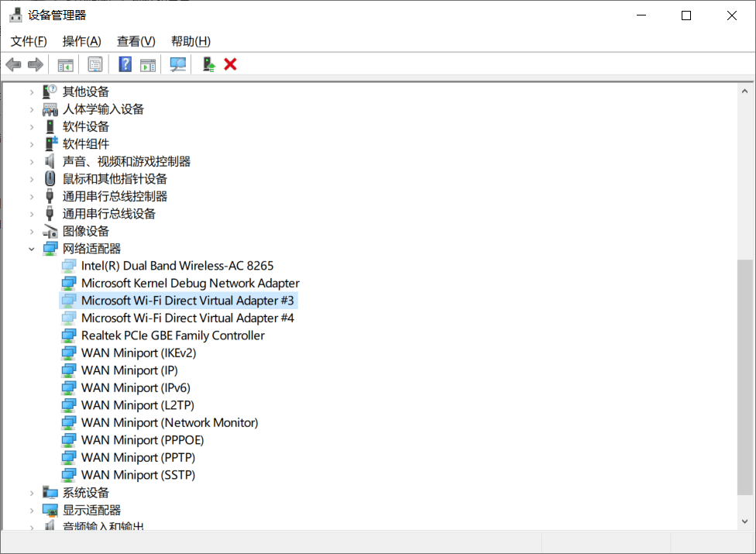Select the 通用串行总线设备 category label
Viewport: 756px width, 554px height.
(x=109, y=214)
